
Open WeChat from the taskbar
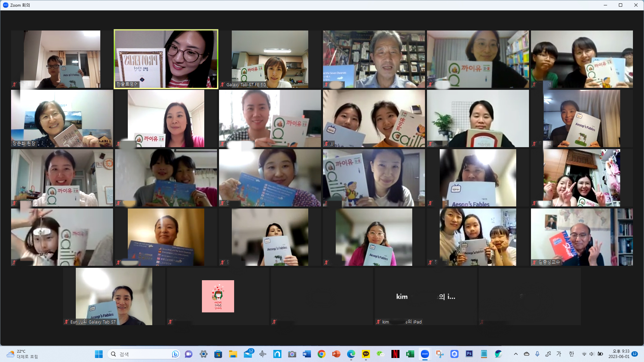coord(380,354)
